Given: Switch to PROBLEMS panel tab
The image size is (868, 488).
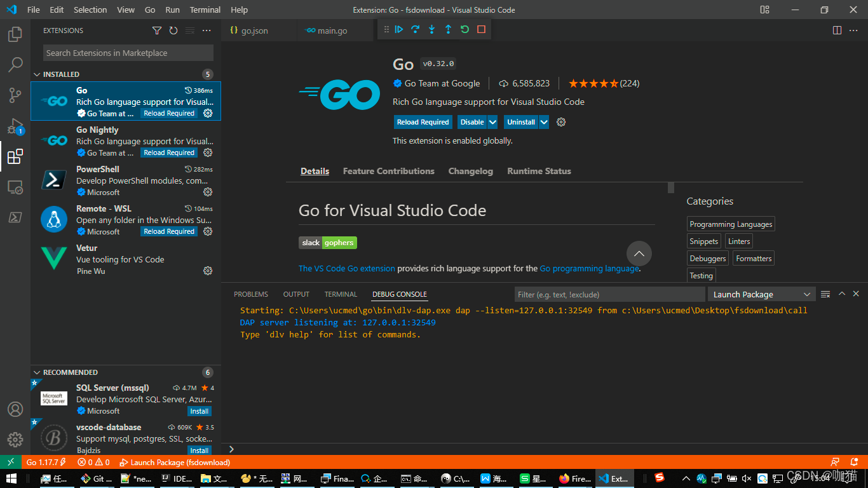Looking at the screenshot, I should [x=251, y=294].
